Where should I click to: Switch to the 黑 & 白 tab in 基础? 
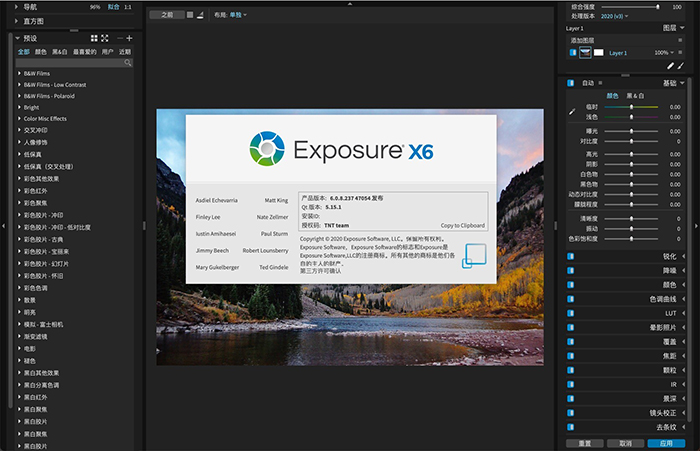tap(636, 95)
